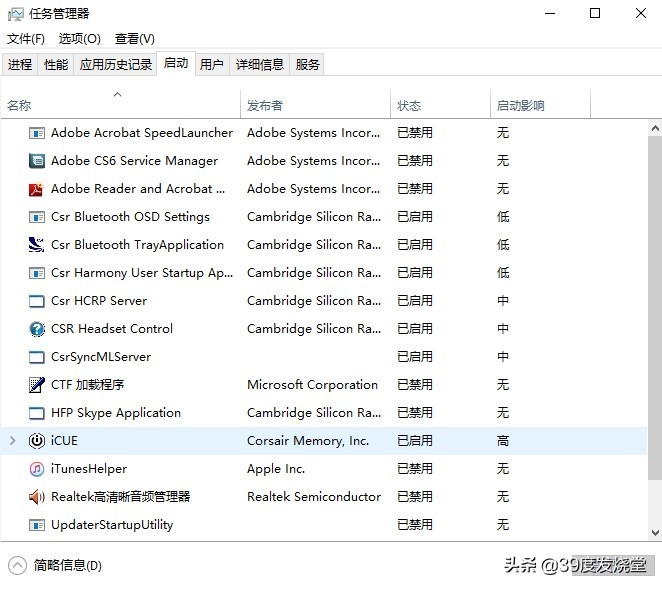Close the Task Manager window
662x589 pixels.
(x=641, y=14)
